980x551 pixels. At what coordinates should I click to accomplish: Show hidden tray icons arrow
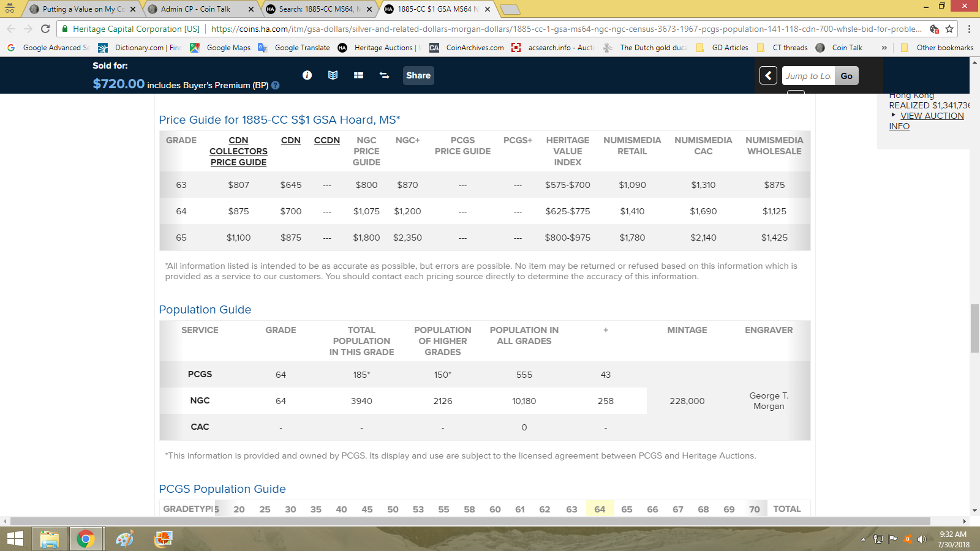[863, 539]
